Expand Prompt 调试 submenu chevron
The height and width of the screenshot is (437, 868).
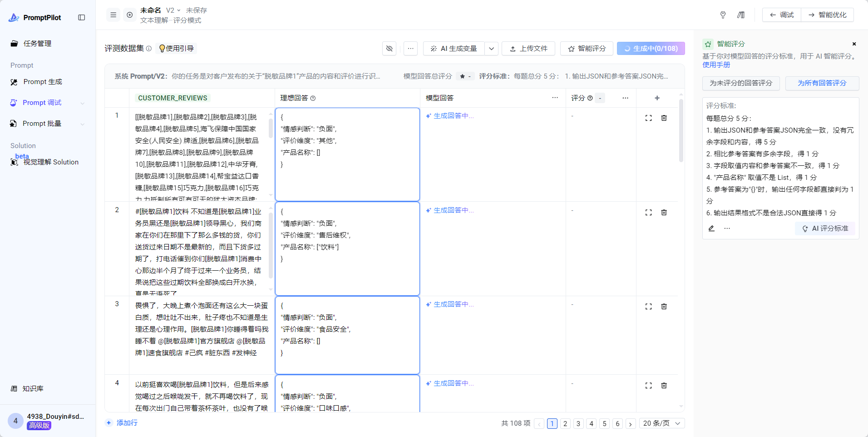click(83, 103)
